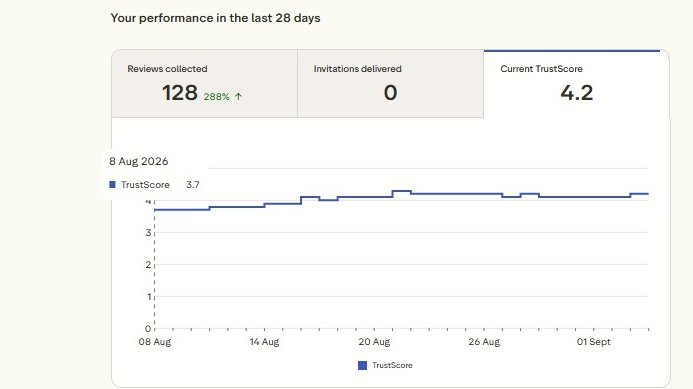693x389 pixels.
Task: Toggle the TrustScore legend below the chart
Action: (x=385, y=365)
